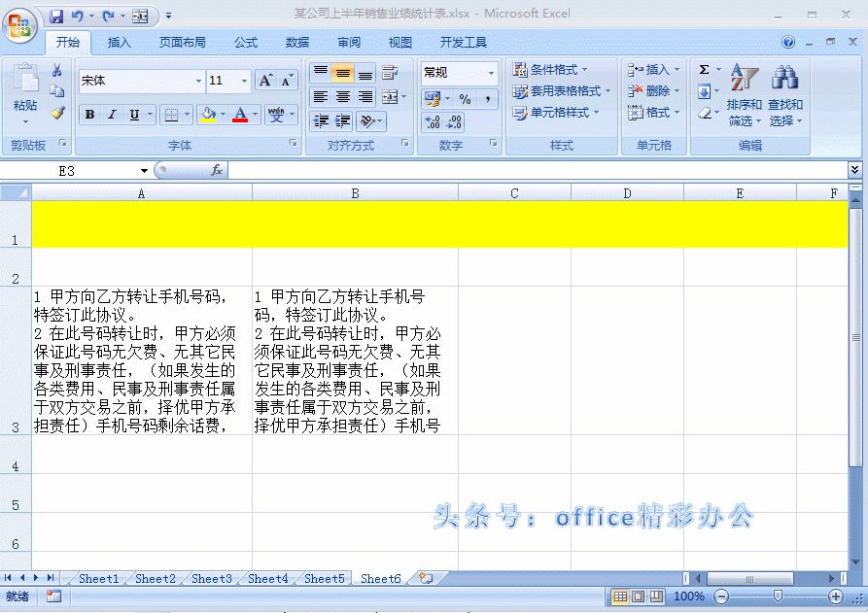Apply cell borders icon
Screen dimensions: 868x613
172,115
